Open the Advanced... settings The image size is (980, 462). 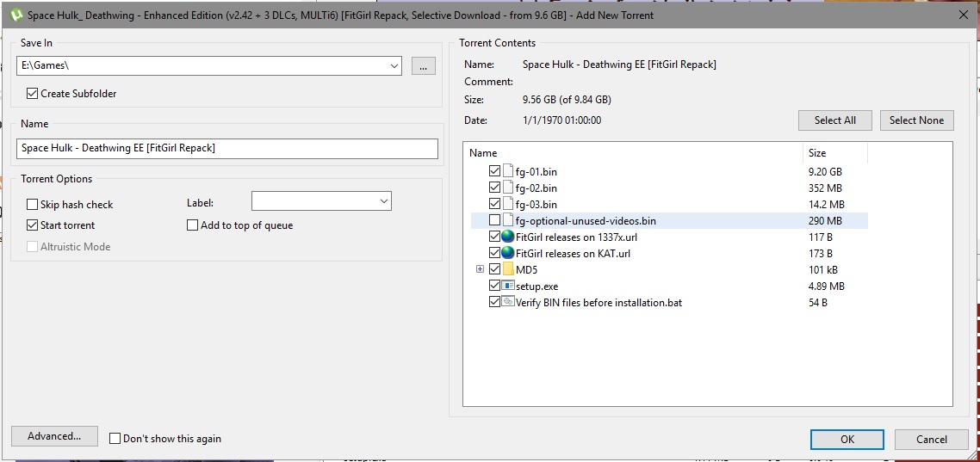point(54,436)
